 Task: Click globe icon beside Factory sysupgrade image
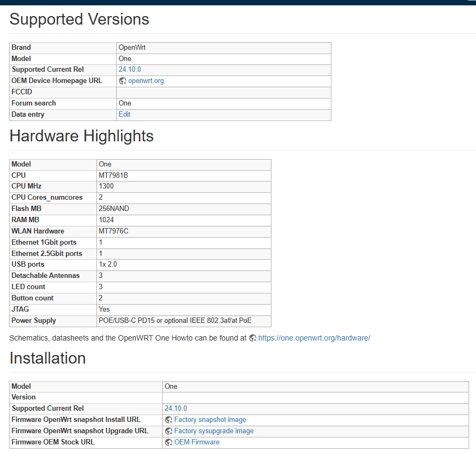pos(169,431)
